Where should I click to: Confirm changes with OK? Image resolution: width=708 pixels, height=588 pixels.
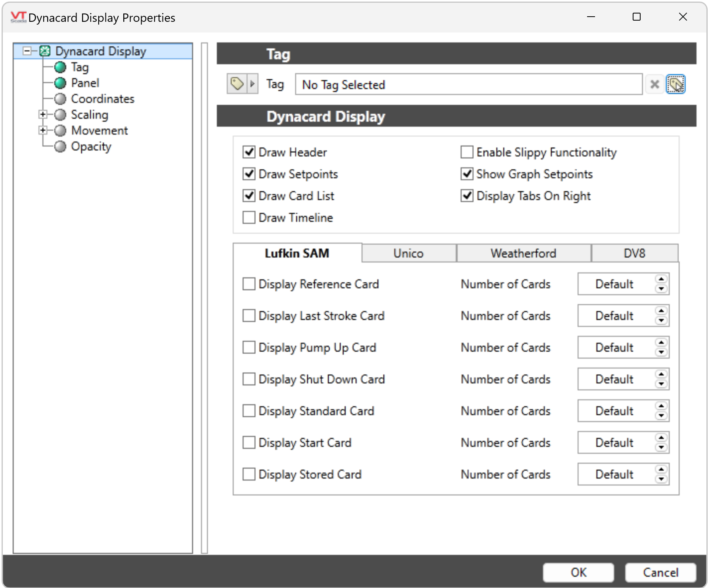578,572
